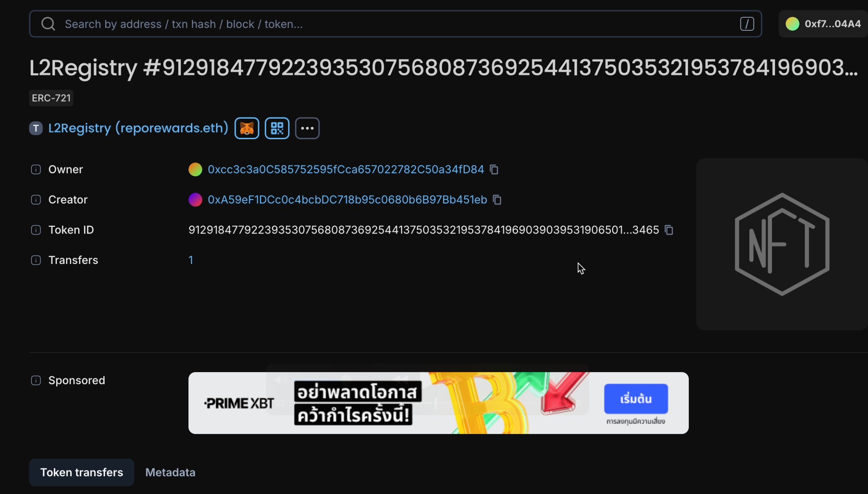Click the QR code icon
The width and height of the screenshot is (868, 494).
point(277,128)
